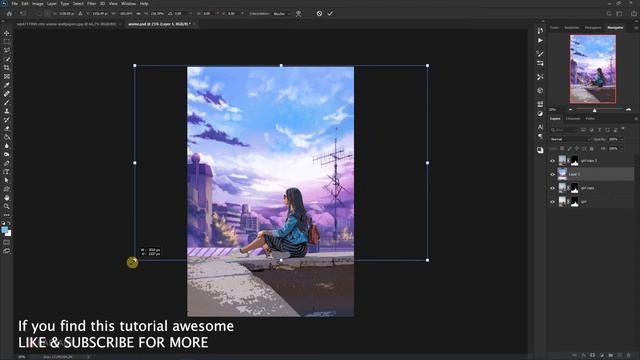
Task: Switch to the Paths tab
Action: [x=590, y=119]
